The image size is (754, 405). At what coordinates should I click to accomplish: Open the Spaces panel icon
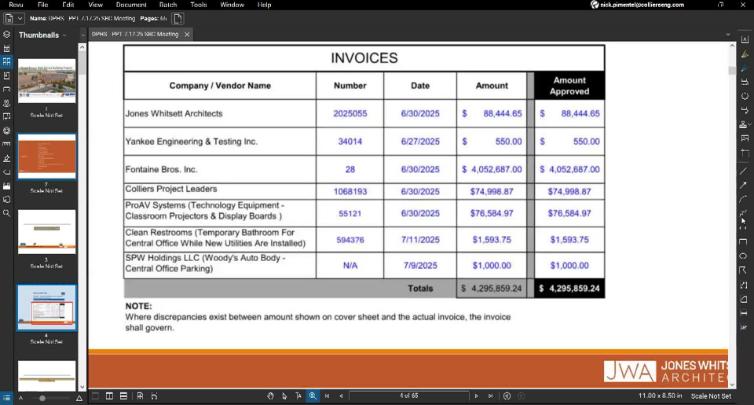[6, 116]
